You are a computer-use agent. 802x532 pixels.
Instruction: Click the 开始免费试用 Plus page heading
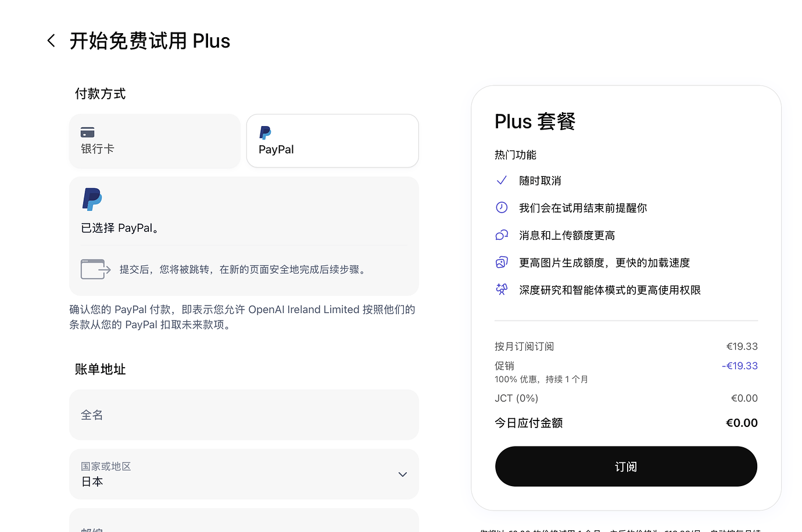point(150,41)
